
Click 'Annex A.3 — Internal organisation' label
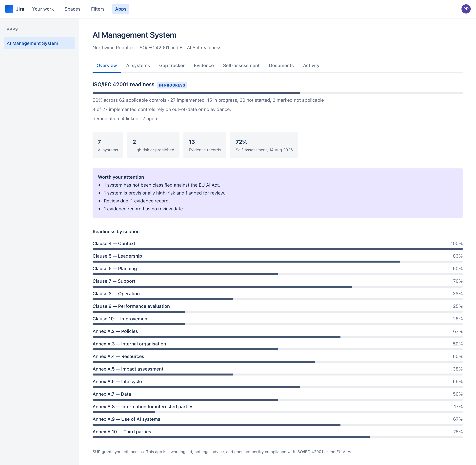pos(129,344)
